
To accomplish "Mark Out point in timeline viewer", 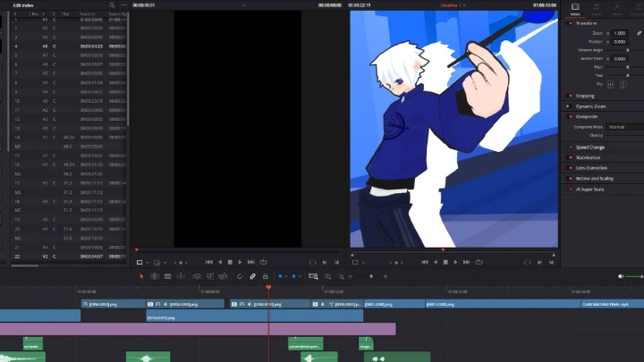I will 551,262.
